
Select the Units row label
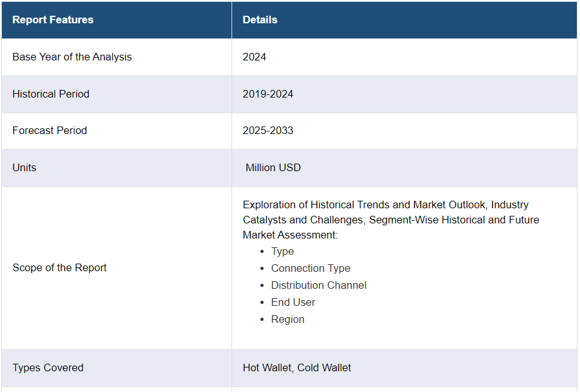pyautogui.click(x=25, y=167)
